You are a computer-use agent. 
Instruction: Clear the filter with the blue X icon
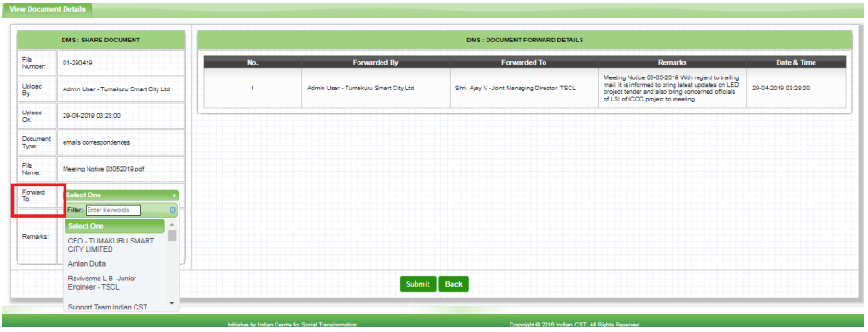tap(172, 210)
